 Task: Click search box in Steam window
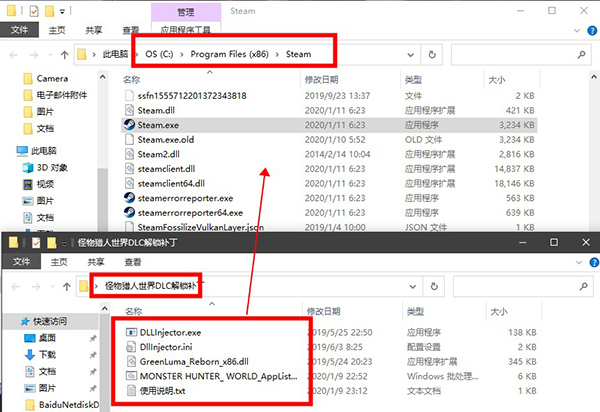(522, 55)
